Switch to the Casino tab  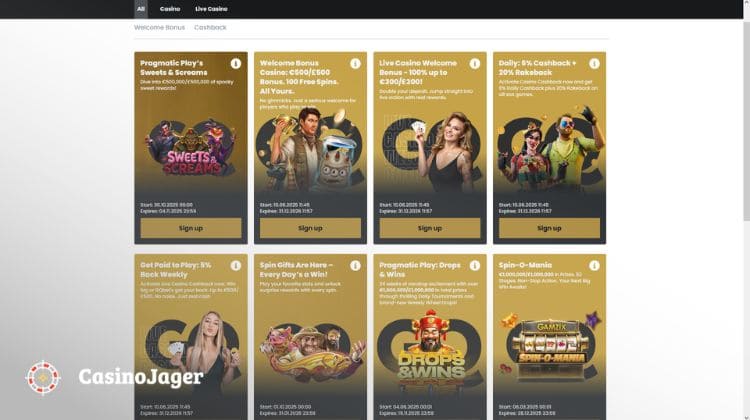click(170, 9)
